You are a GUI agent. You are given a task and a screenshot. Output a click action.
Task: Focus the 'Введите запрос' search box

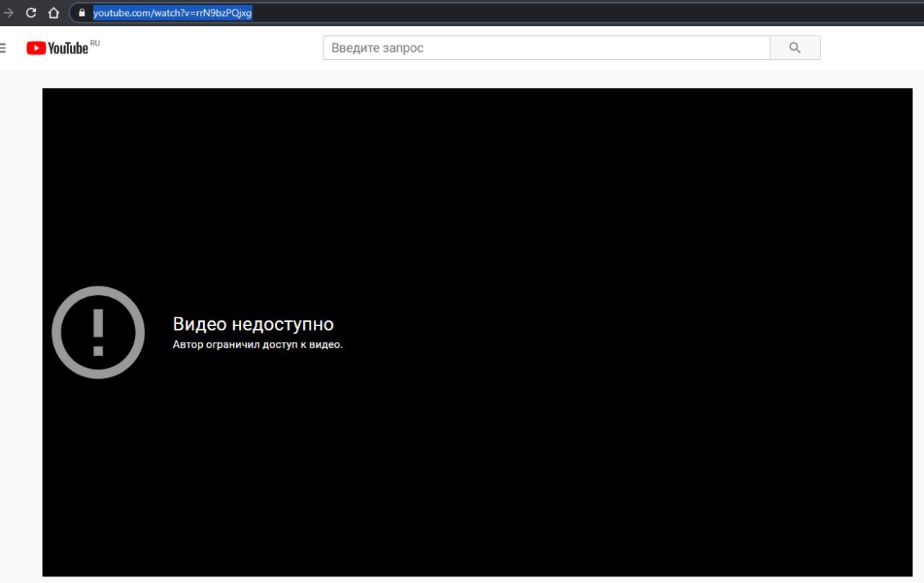click(x=546, y=48)
